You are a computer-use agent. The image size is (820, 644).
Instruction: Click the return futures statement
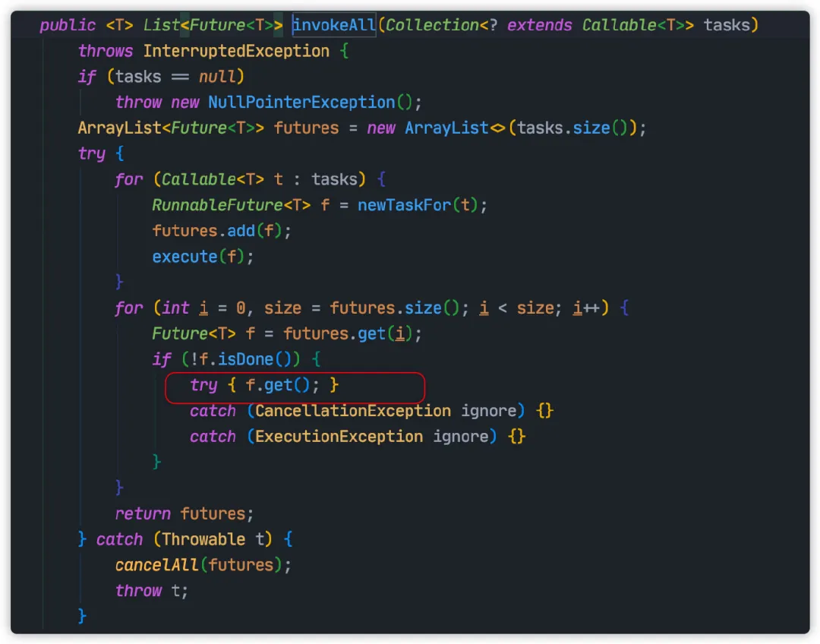[x=184, y=513]
